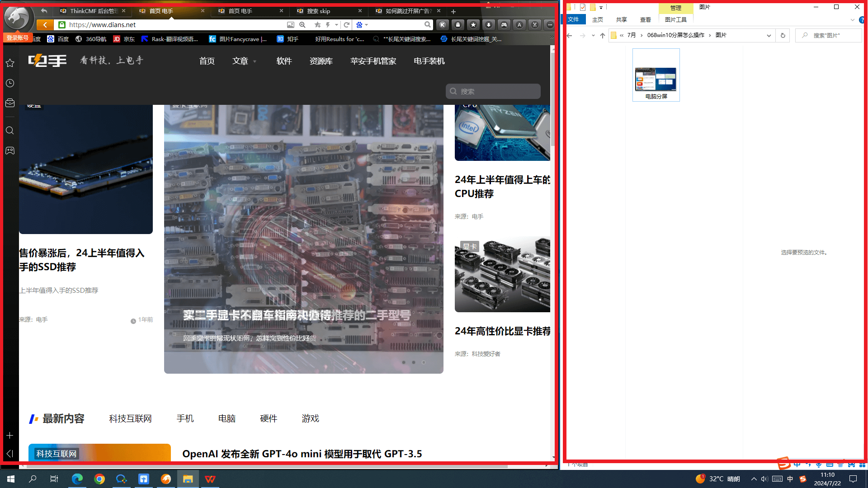
Task: Capture screenshot with the scissors extension icon
Action: [534, 25]
